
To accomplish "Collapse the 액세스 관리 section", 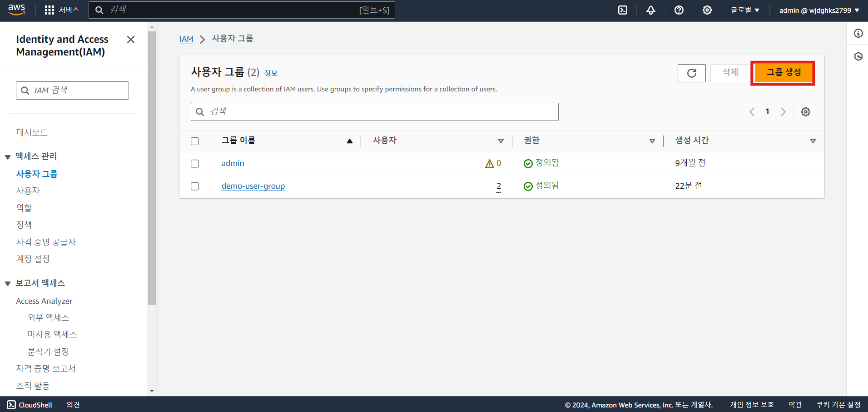I will pos(8,157).
